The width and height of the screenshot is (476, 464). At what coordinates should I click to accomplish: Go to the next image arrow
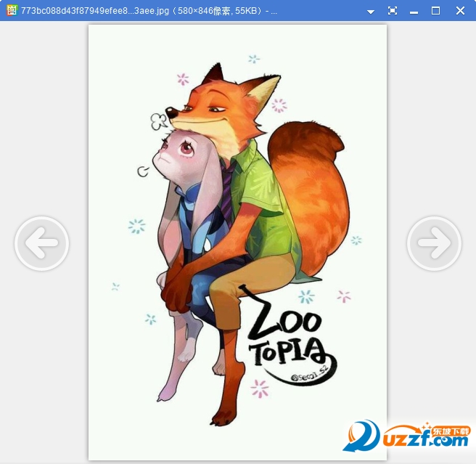[x=434, y=243]
